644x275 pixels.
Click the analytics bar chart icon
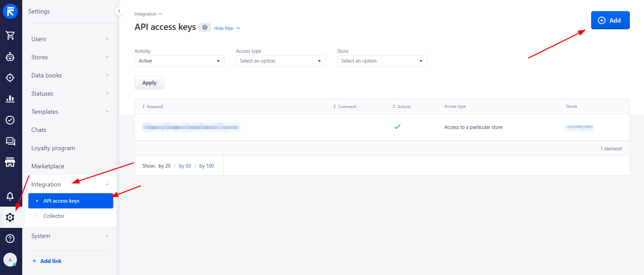point(10,99)
